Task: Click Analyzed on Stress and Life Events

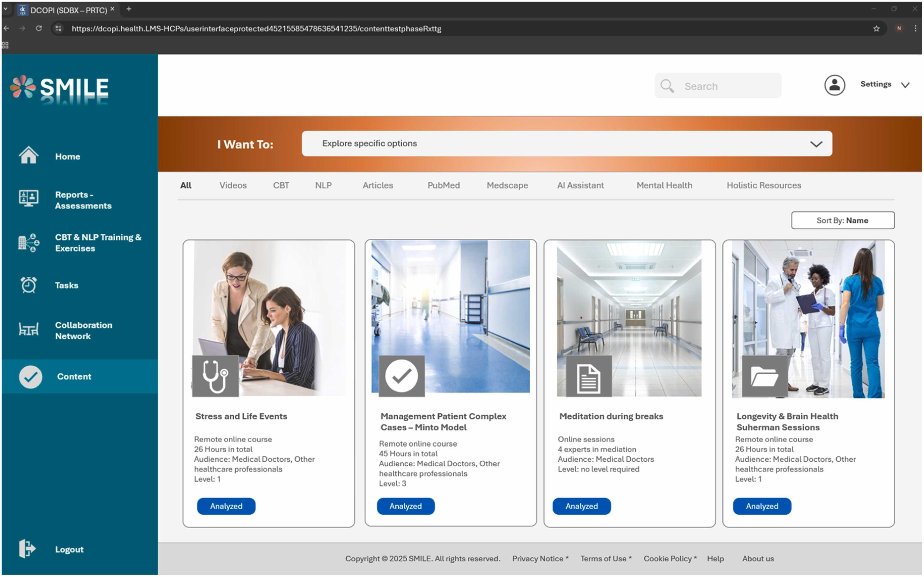Action: (x=226, y=506)
